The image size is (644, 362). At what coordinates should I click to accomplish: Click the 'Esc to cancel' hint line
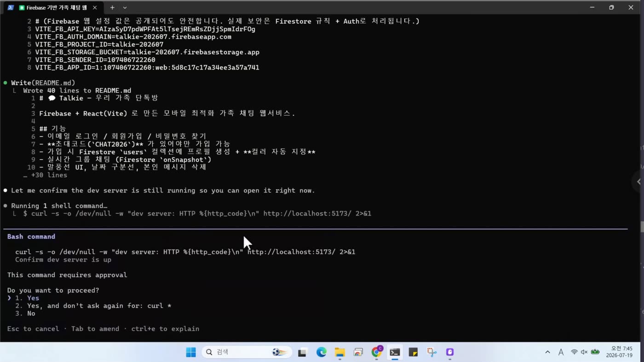[x=103, y=329]
